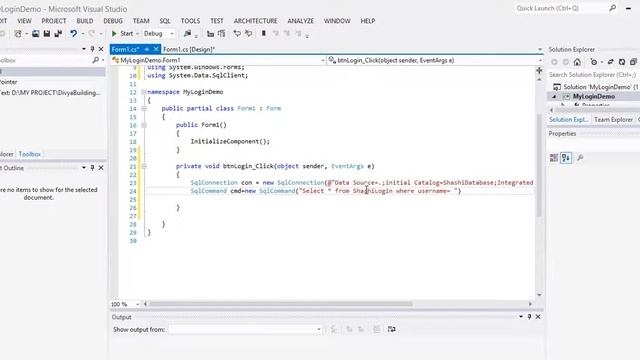Auto-hide the Document Outline panel

(x=92, y=168)
